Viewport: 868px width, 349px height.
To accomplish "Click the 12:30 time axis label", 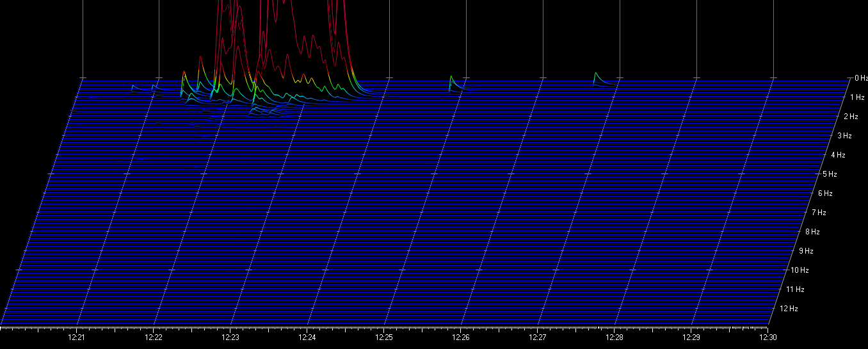I will (768, 337).
